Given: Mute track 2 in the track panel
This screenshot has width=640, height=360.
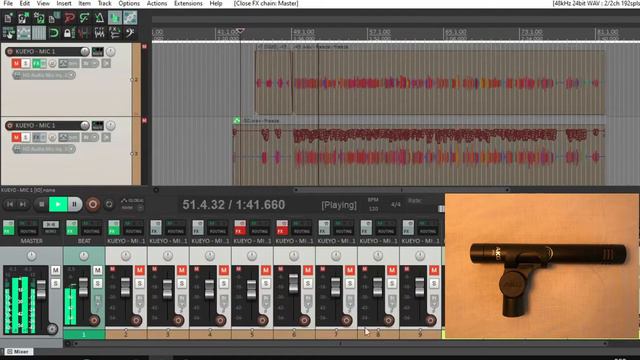Looking at the screenshot, I should tap(16, 64).
